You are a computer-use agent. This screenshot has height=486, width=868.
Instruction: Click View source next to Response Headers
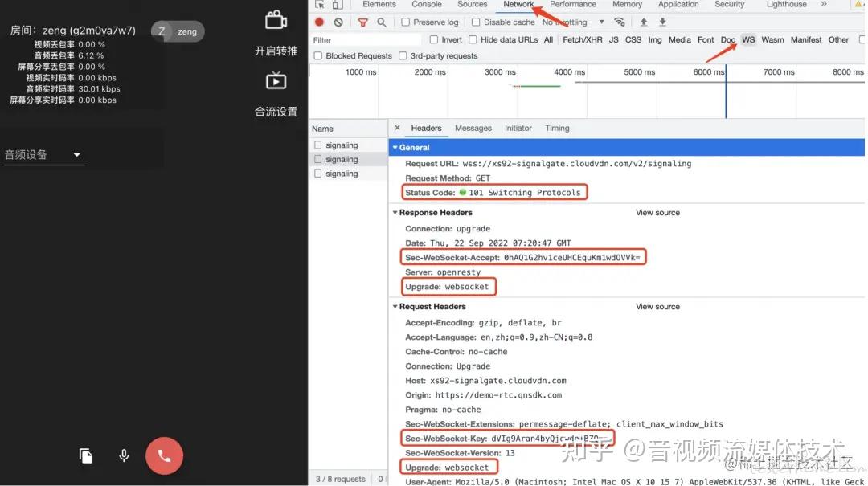click(x=657, y=213)
